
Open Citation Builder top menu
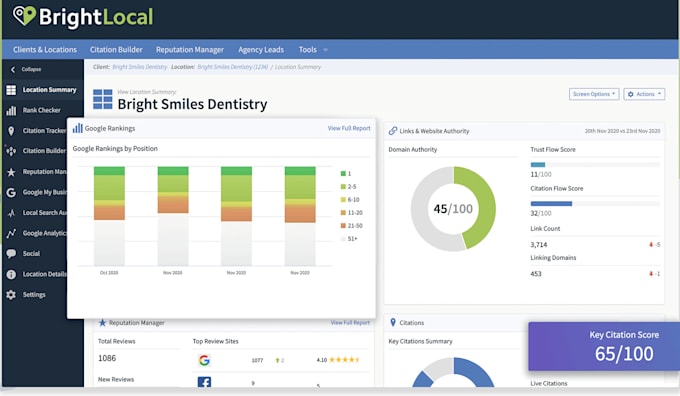coord(116,49)
